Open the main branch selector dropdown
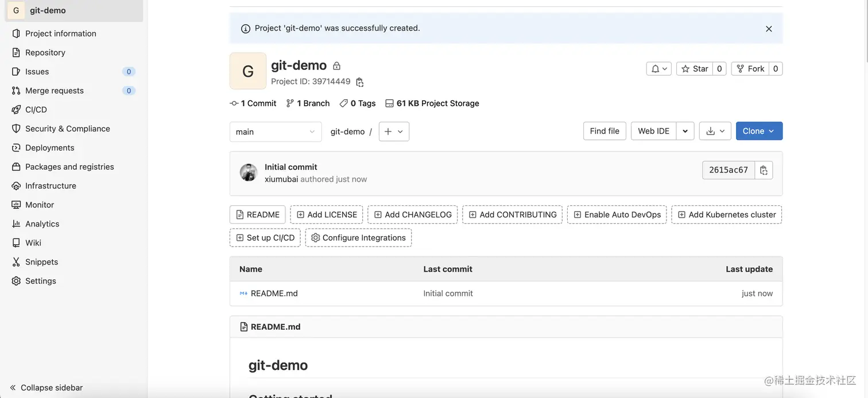 [x=275, y=131]
